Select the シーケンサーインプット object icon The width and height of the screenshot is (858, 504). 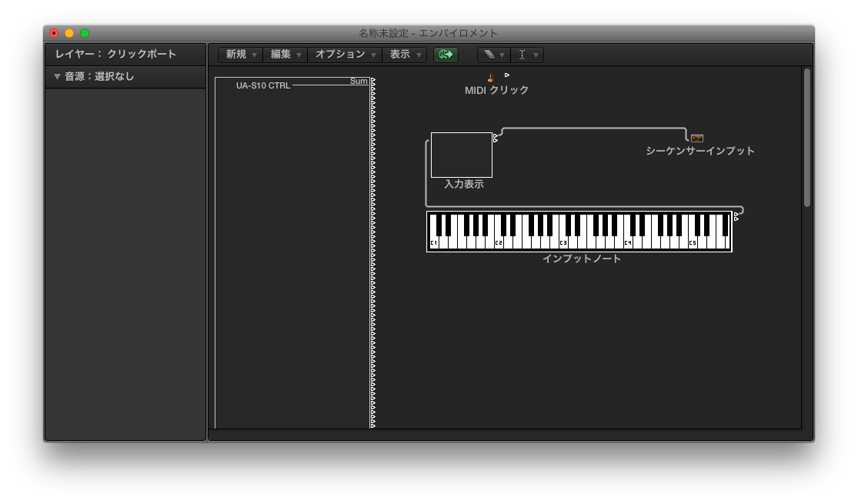696,139
